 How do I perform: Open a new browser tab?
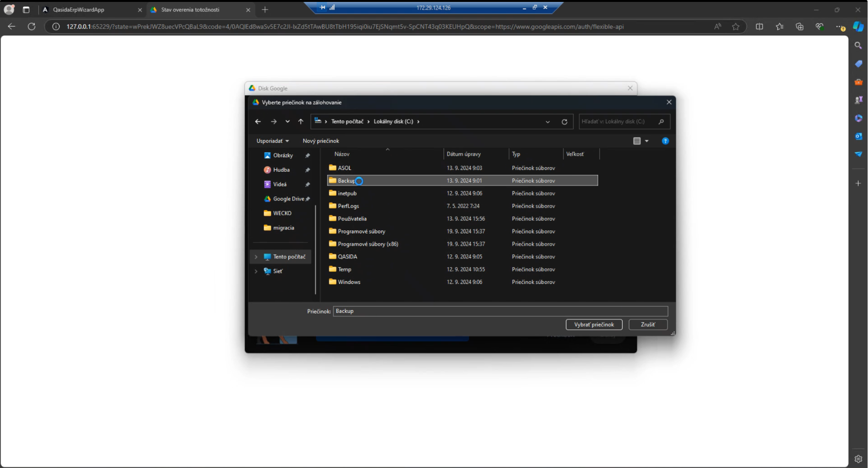(265, 10)
